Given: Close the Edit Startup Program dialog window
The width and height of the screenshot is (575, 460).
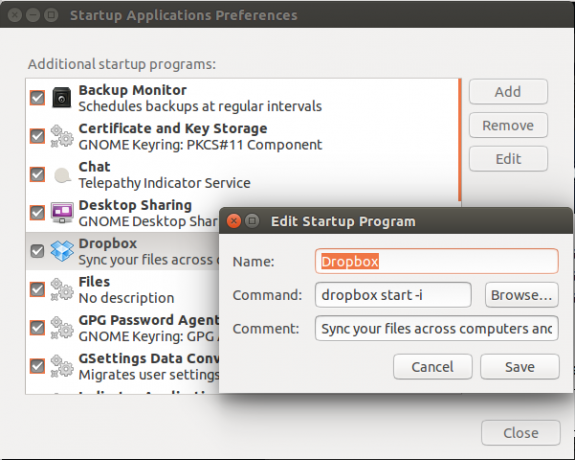Looking at the screenshot, I should point(234,221).
